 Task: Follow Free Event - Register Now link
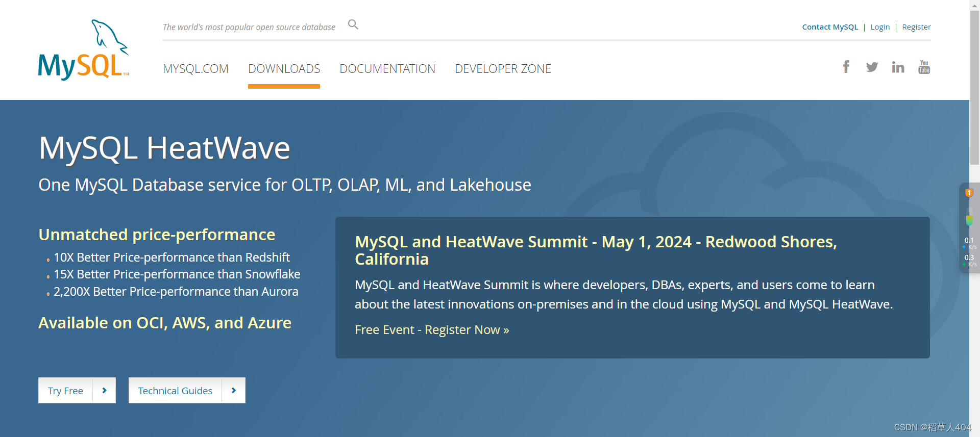click(x=432, y=330)
